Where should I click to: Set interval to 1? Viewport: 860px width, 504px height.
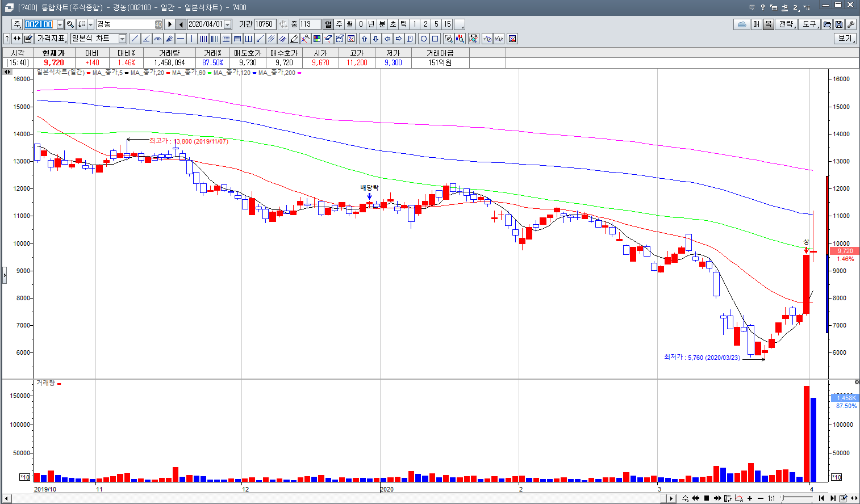click(415, 24)
